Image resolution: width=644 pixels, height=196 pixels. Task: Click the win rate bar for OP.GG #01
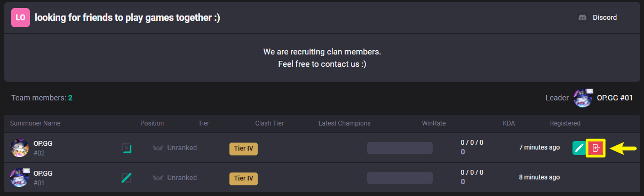(400, 178)
